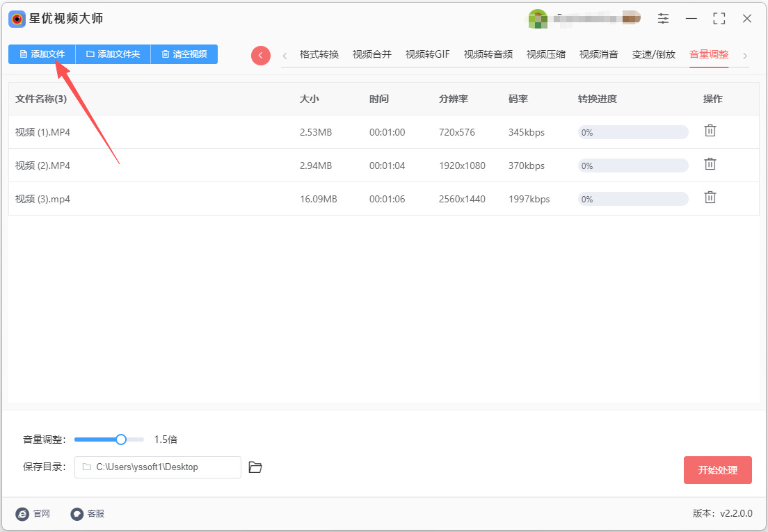The width and height of the screenshot is (768, 532).
Task: Click the 1.5倍 volume value
Action: click(166, 440)
